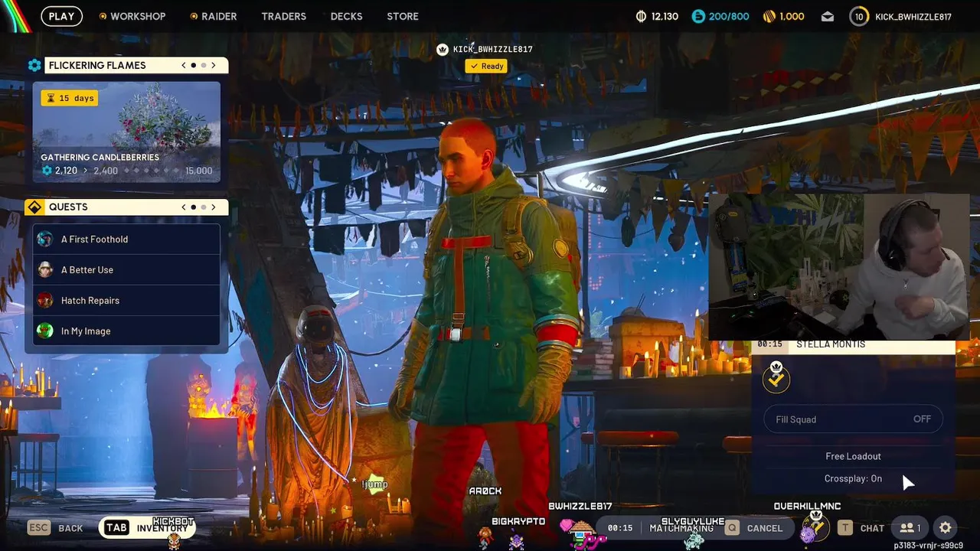Click the A Better Use quest avatar icon
The width and height of the screenshot is (980, 551).
(x=45, y=269)
